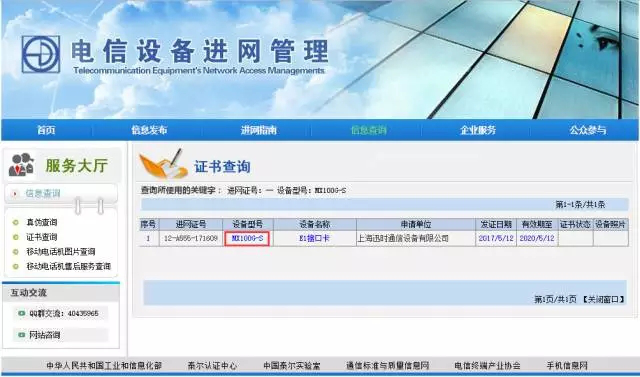This screenshot has width=640, height=377.
Task: Open the 证书查询 sidebar link
Action: (x=42, y=237)
